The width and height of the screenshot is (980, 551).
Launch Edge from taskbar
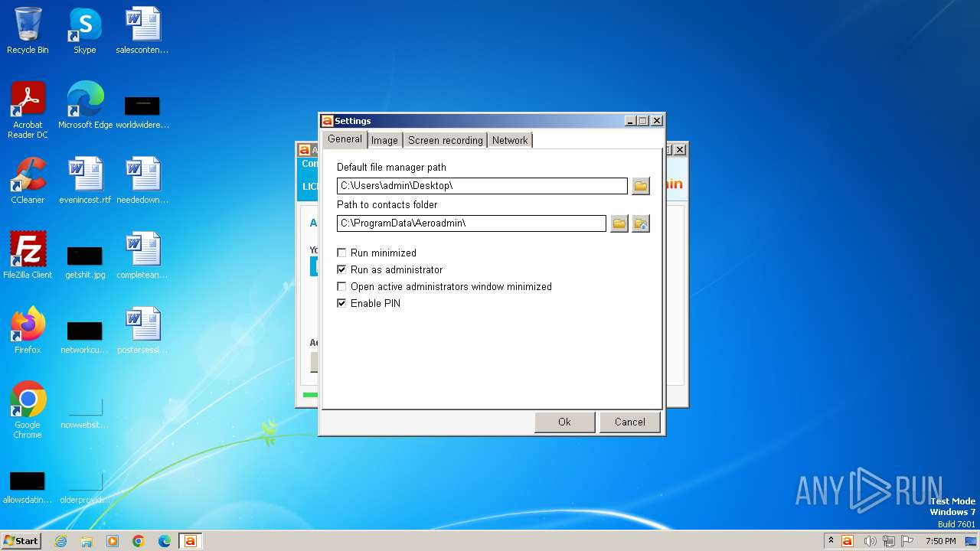tap(165, 541)
